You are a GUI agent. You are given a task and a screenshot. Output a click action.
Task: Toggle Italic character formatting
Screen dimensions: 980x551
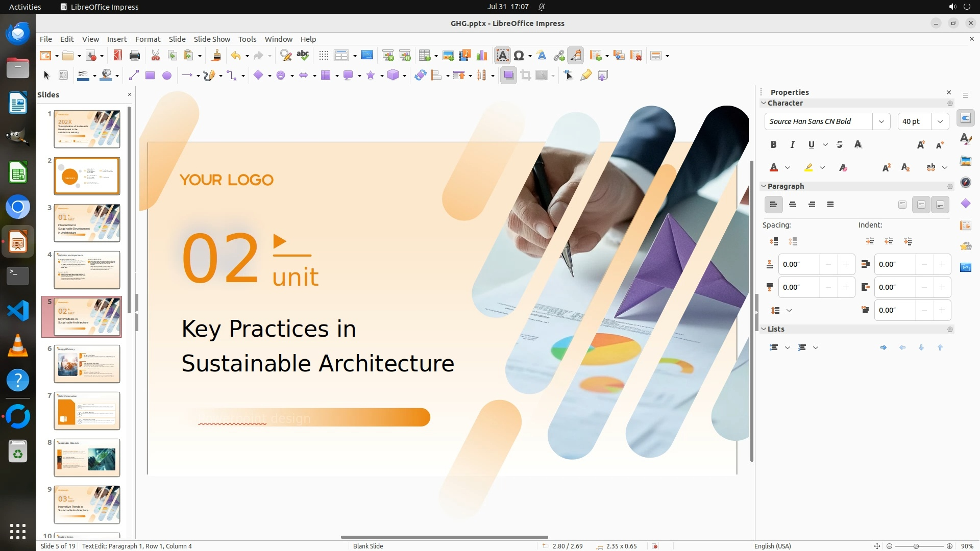(792, 145)
